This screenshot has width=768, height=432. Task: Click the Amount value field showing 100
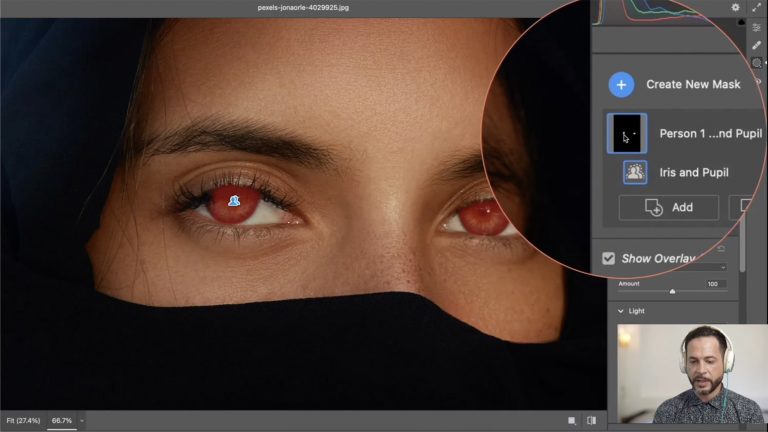(713, 284)
